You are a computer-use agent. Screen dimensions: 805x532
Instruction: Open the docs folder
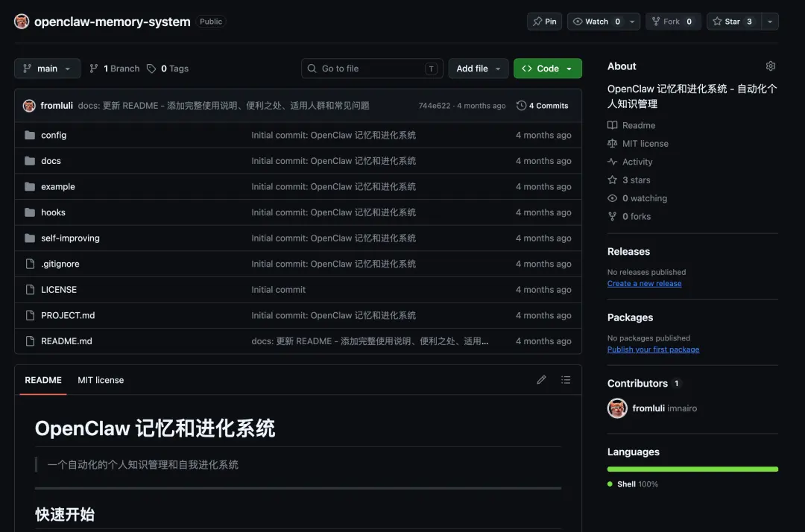coord(51,161)
